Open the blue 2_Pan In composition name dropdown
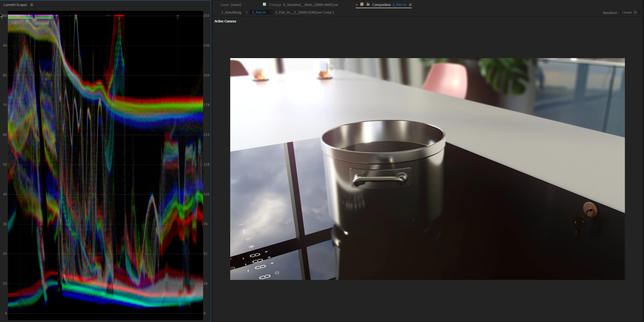The width and height of the screenshot is (644, 322). point(399,5)
